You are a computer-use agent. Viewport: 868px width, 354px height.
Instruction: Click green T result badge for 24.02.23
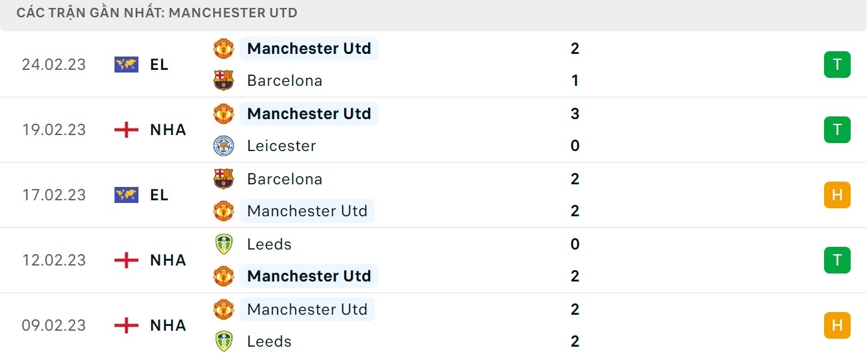pos(837,65)
